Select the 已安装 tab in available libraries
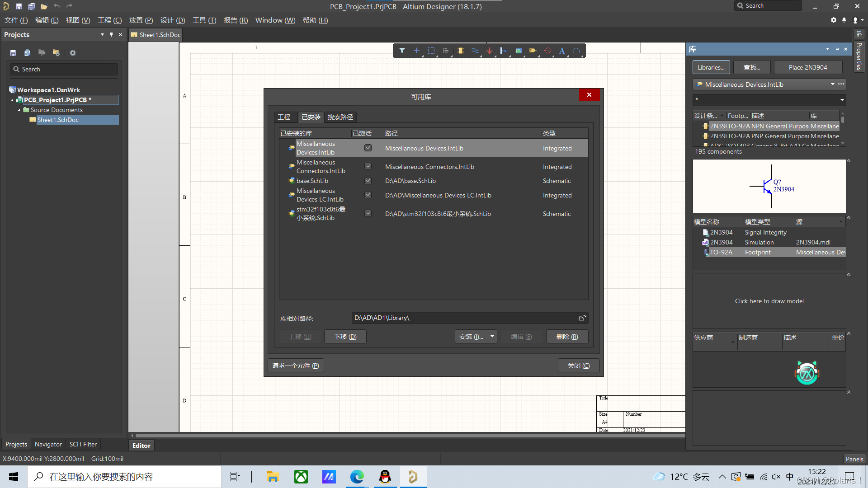 pyautogui.click(x=310, y=116)
